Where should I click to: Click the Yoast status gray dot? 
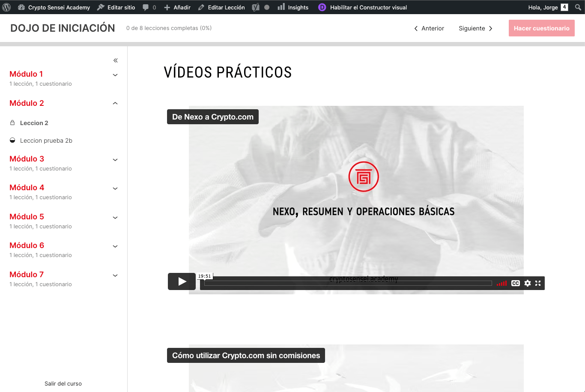267,8
